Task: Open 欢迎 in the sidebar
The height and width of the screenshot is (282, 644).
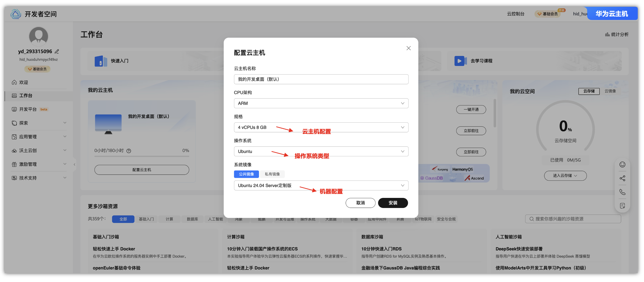Action: coord(39,82)
